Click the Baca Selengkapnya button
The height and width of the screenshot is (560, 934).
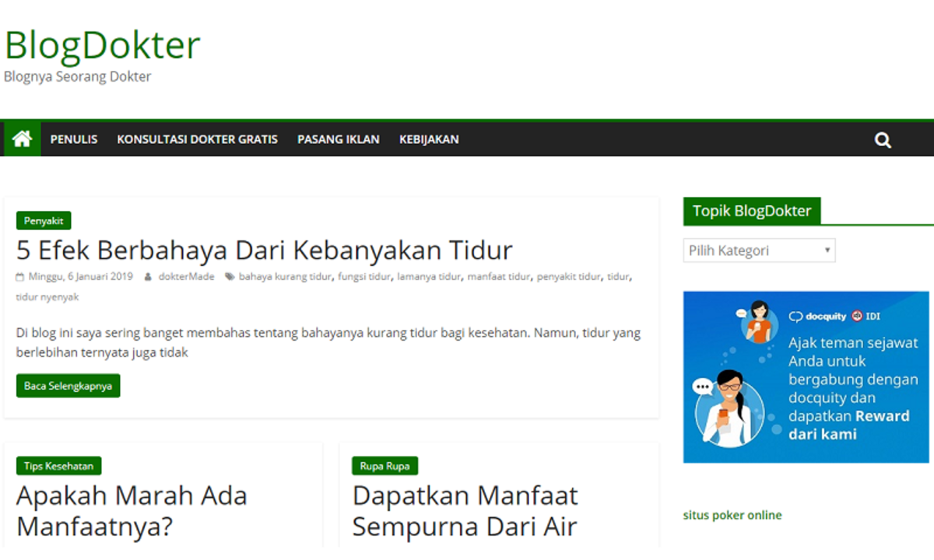pyautogui.click(x=68, y=386)
